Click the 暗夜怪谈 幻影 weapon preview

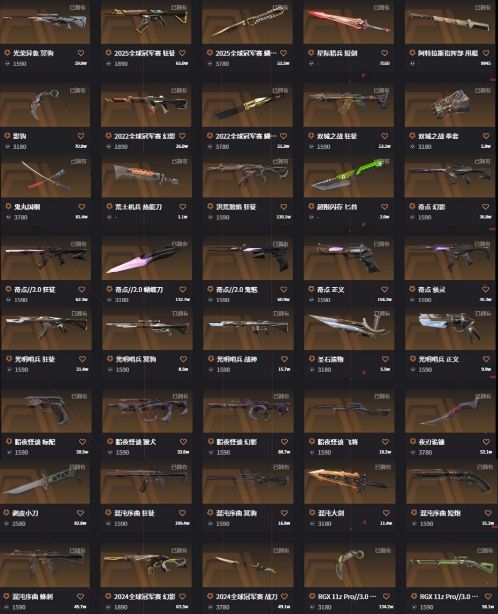[247, 411]
